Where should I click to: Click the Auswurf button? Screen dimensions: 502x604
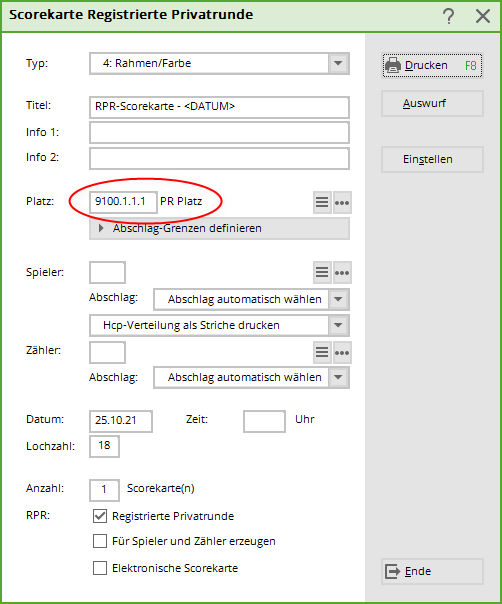[432, 103]
